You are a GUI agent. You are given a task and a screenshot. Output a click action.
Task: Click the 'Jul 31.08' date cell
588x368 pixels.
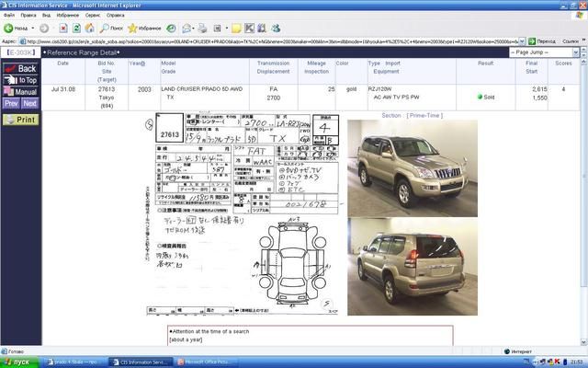tap(63, 89)
